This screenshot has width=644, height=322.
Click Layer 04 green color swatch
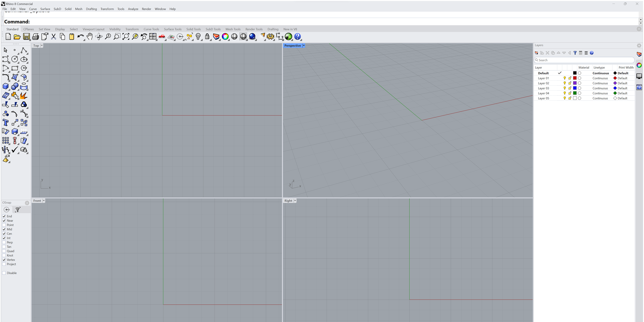click(x=575, y=93)
